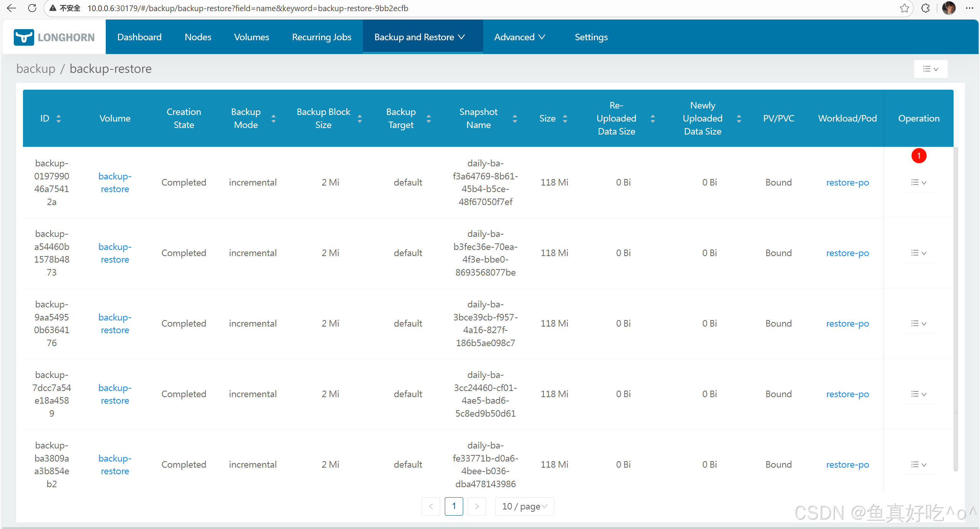Open the bulk actions list icon beside breadcrumb
Image resolution: width=980 pixels, height=529 pixels.
click(930, 69)
